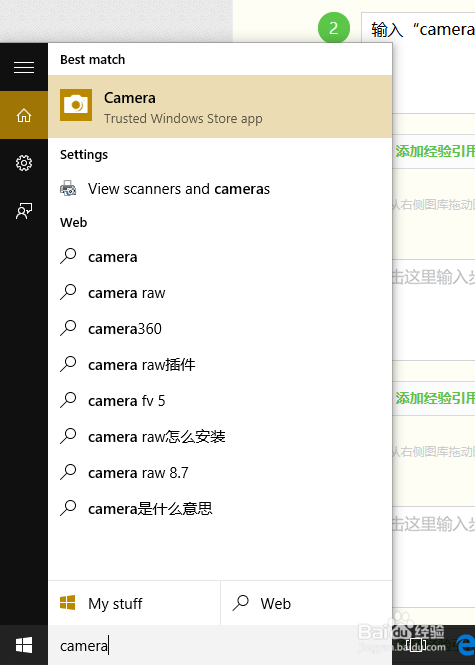Click the taskbar search box containing camera
Screen dimensions: 475x665
[x=220, y=645]
